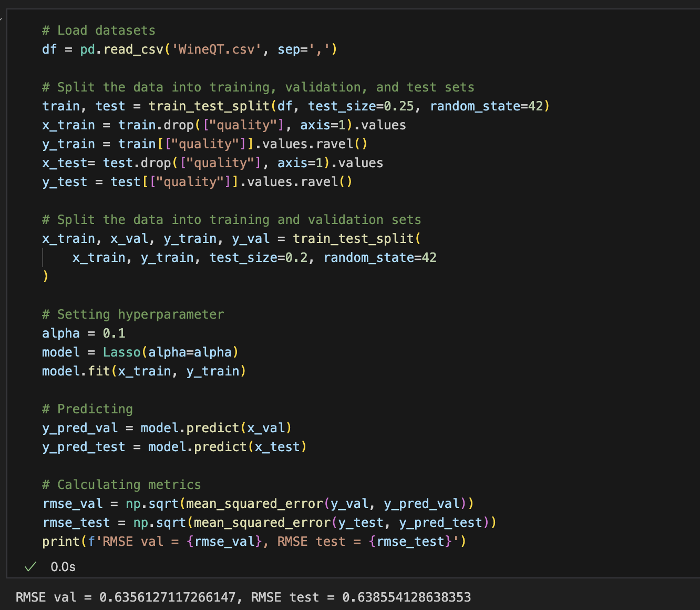Click the "model = Lasso(alpha=alpha)" line
The height and width of the screenshot is (610, 700).
(140, 352)
